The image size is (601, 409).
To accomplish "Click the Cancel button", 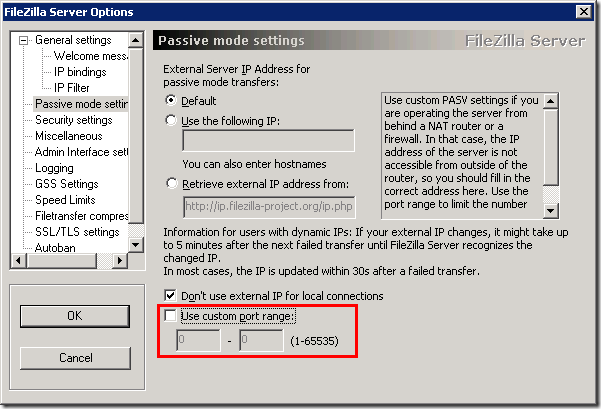I will coord(76,357).
